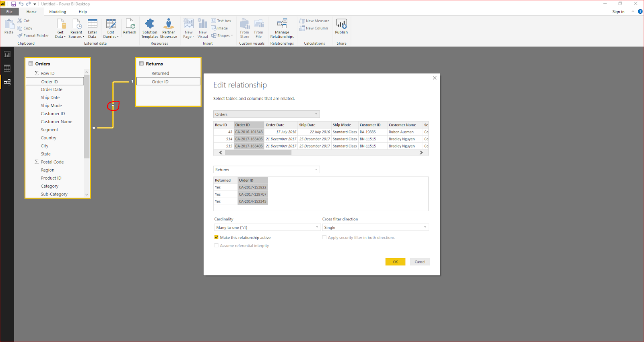
Task: Switch to Data view in the sidebar
Action: coord(7,68)
